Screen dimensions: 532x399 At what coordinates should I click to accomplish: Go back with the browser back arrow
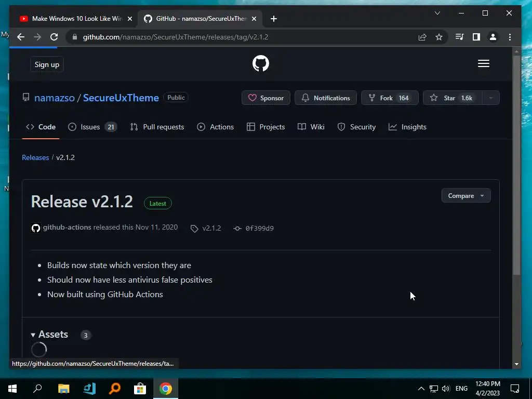pos(21,37)
